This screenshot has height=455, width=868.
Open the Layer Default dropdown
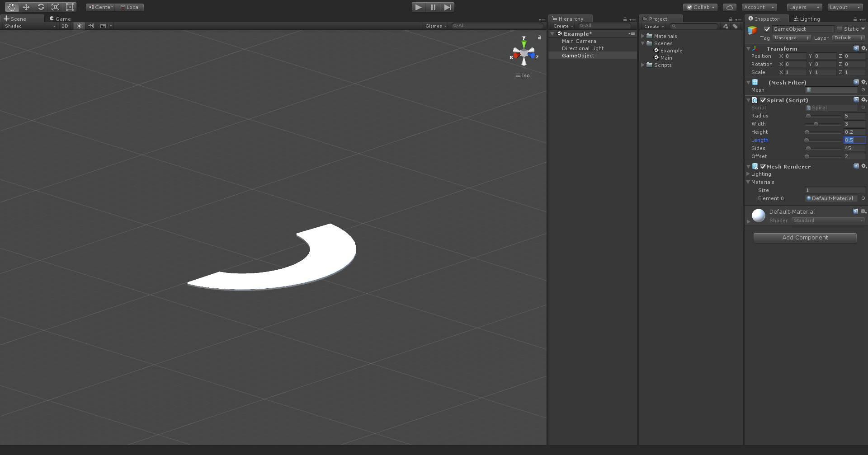(x=849, y=38)
